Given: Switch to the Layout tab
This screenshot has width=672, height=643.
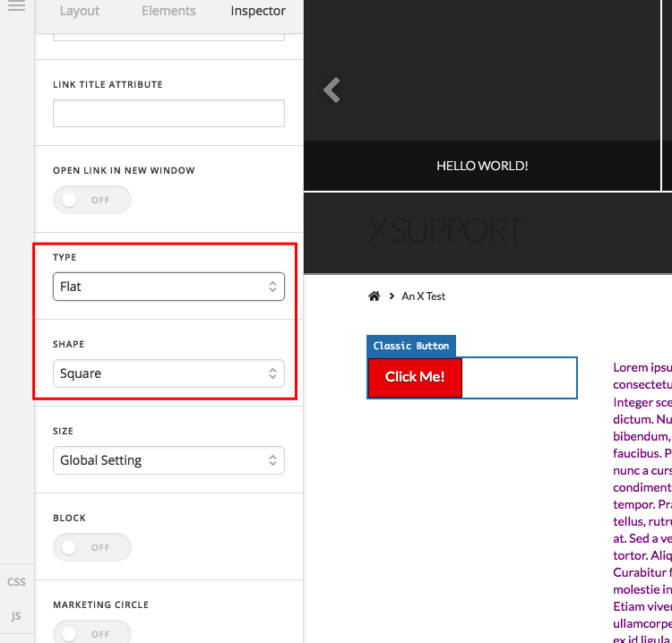Looking at the screenshot, I should tap(79, 11).
